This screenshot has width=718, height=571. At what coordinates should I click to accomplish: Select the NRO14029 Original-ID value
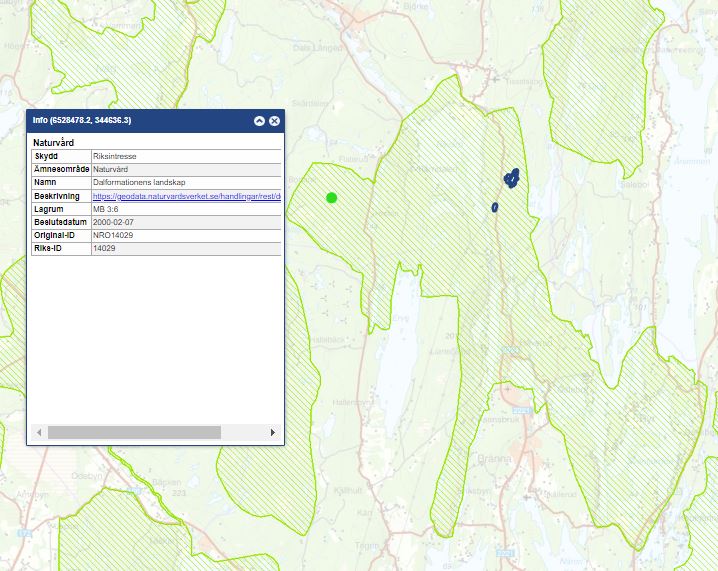113,235
